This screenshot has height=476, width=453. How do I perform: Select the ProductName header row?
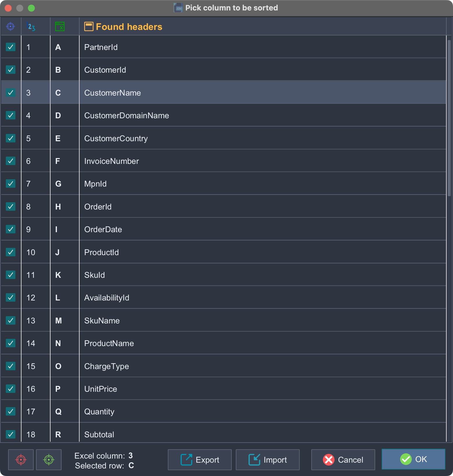(x=224, y=343)
